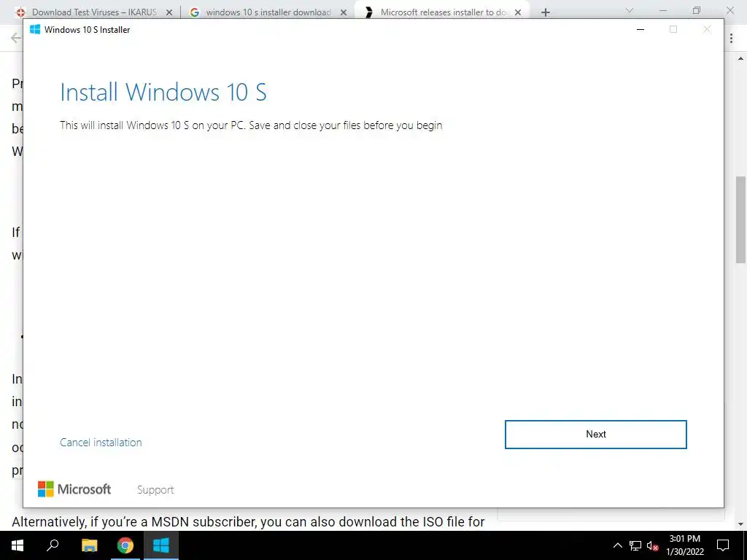
Task: Open Chrome tab search chevron
Action: tap(630, 10)
